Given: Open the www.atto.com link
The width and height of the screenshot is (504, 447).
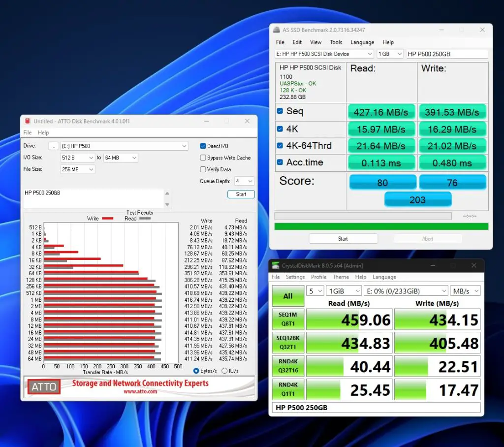Looking at the screenshot, I should (140, 391).
